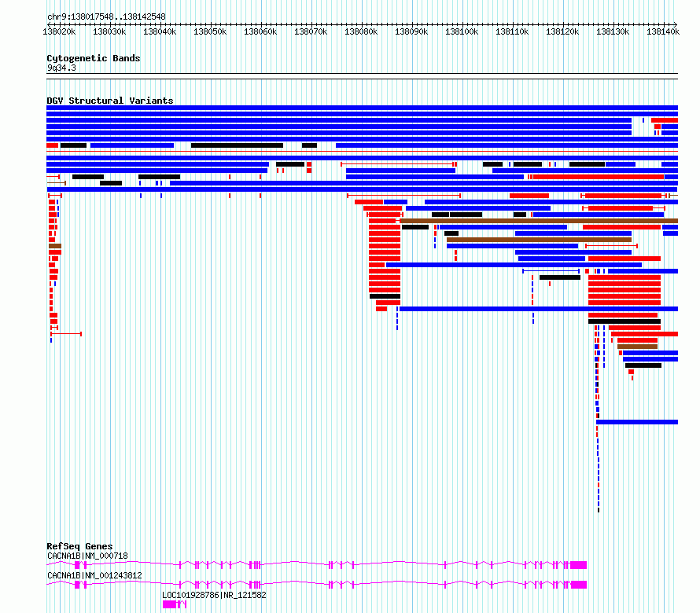700x613 pixels.
Task: Click the topmost full-width blue DGV variant bar
Action: (x=362, y=108)
